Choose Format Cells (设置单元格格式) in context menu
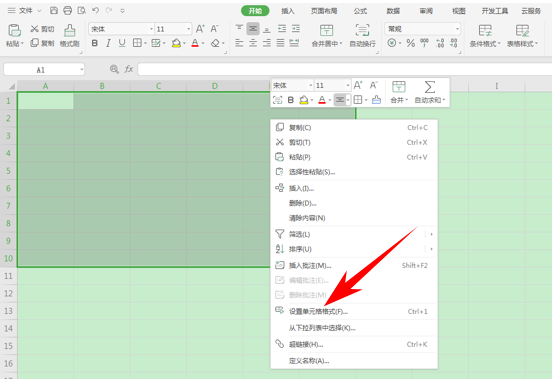The width and height of the screenshot is (553, 379). tap(354, 311)
